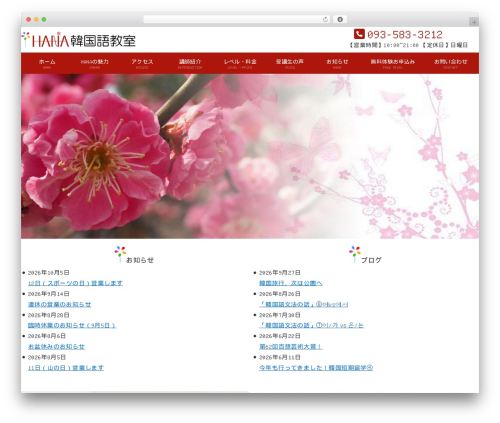Open a new tab with plus button

pos(474,22)
